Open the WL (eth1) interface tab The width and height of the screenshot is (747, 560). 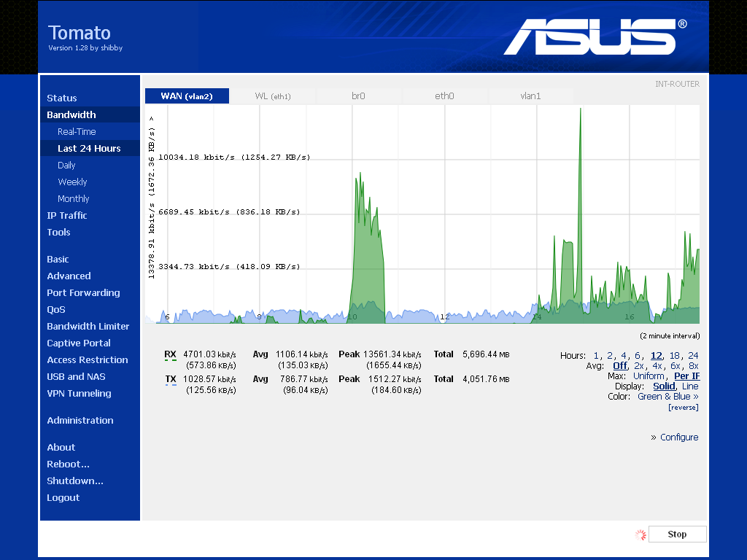click(x=273, y=96)
